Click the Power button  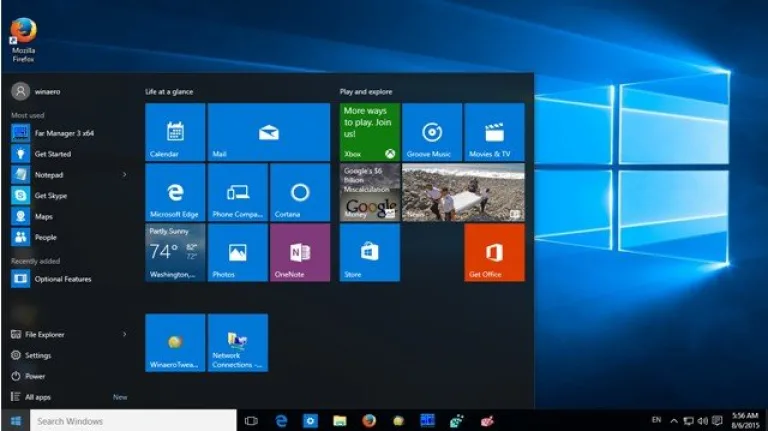28,376
